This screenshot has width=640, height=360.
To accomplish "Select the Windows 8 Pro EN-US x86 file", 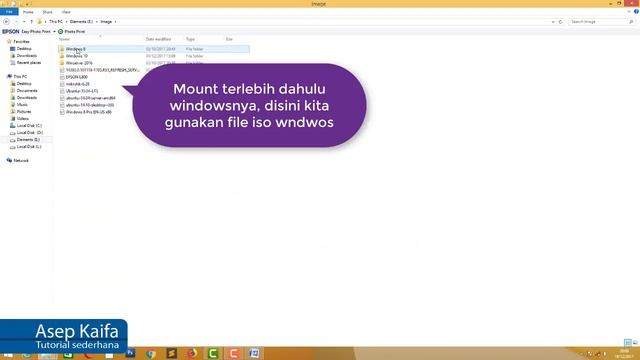I will [x=89, y=112].
